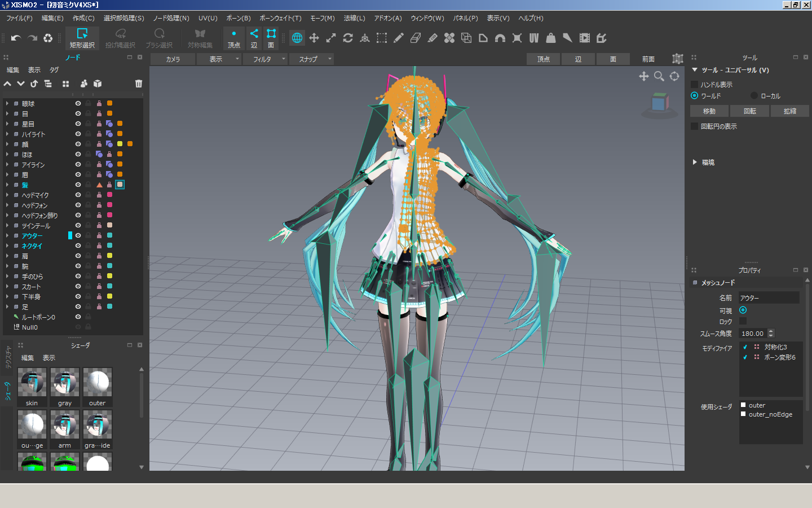Select the ワールド radio button
The image size is (812, 508).
click(x=695, y=95)
